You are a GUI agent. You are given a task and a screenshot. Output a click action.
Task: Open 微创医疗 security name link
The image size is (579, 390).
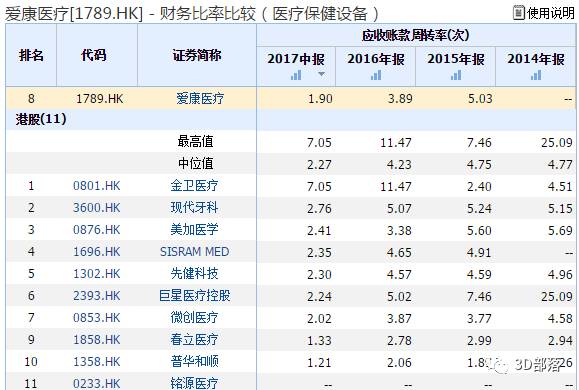click(x=194, y=318)
